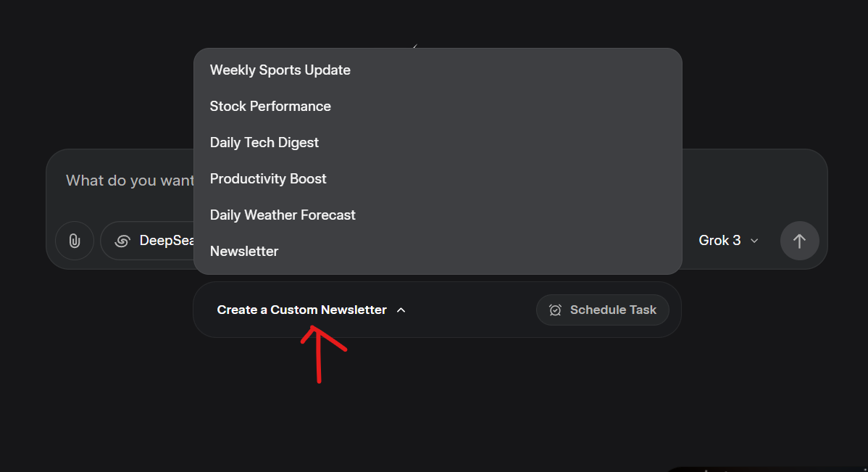This screenshot has height=472, width=868.
Task: Click the paperclip attach file icon
Action: coord(74,241)
